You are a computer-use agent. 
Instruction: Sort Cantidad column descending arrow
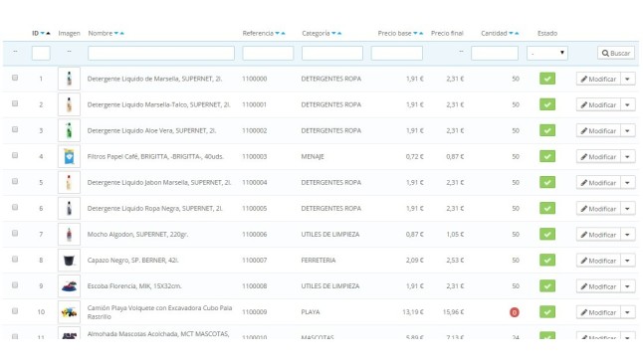click(x=511, y=33)
